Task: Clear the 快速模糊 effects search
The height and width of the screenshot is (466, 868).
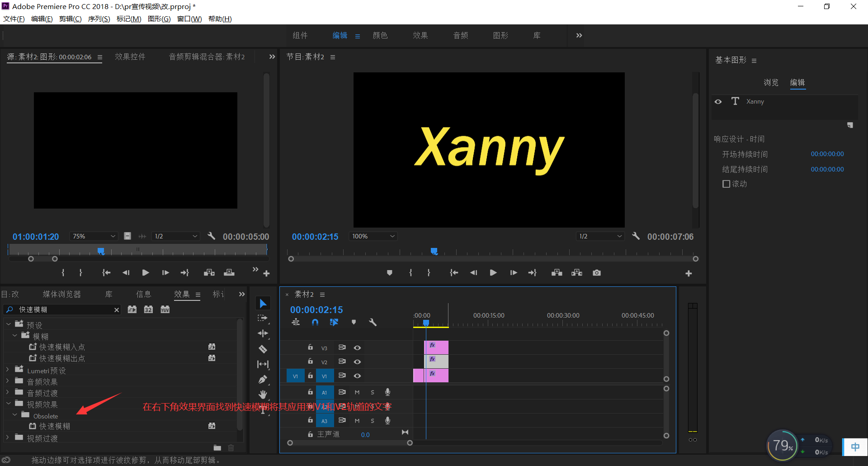Action: click(117, 310)
